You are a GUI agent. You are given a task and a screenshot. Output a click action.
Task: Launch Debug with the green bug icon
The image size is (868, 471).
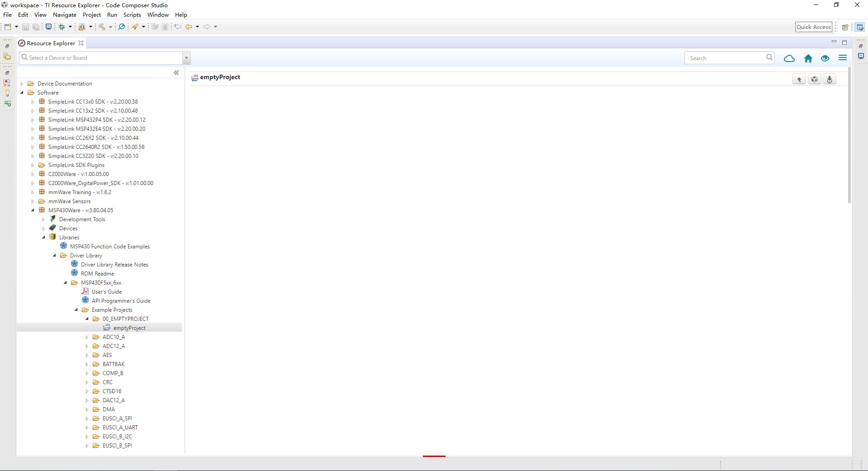pyautogui.click(x=62, y=27)
